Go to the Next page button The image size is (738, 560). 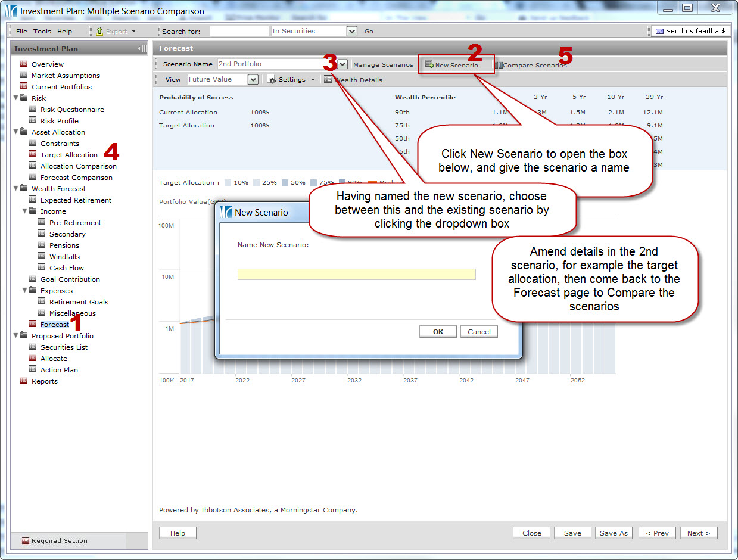coord(698,533)
